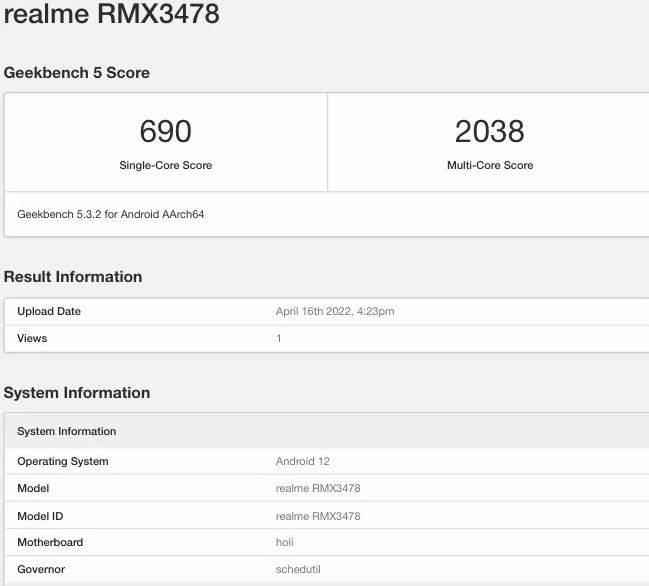The image size is (649, 586).
Task: Click the Android 12 value
Action: (303, 461)
